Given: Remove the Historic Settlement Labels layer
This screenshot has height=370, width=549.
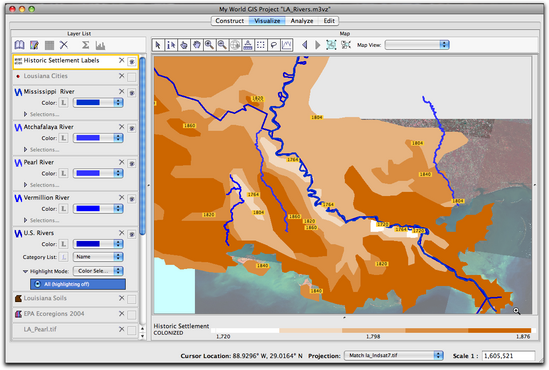Looking at the screenshot, I should pyautogui.click(x=121, y=60).
